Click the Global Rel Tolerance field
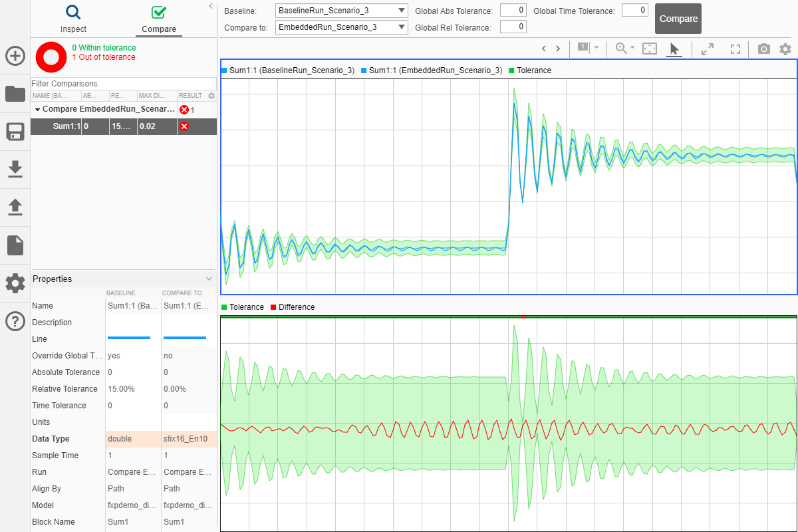Viewport: 798px width, 532px height. (x=513, y=27)
